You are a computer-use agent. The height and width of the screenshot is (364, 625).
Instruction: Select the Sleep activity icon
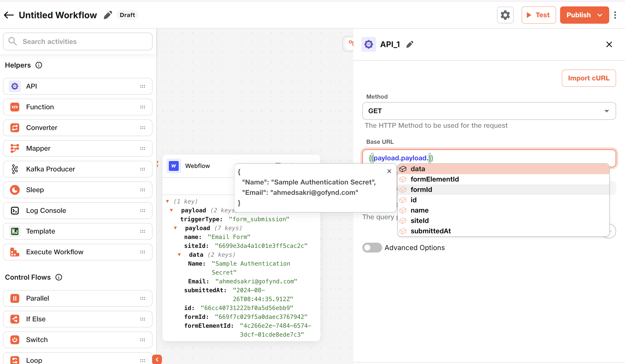coord(15,190)
